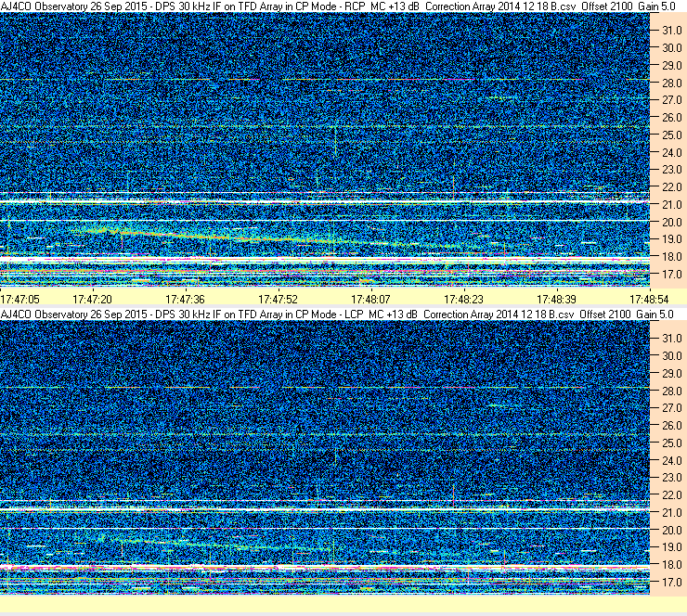
Task: Pick the 28.0 axis value in LCP panel
Action: click(x=671, y=391)
